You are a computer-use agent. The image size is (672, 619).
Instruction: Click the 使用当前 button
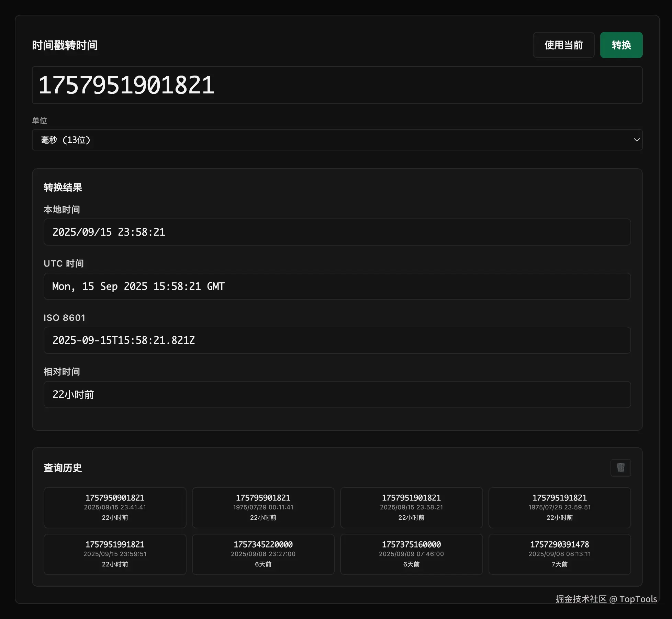point(563,45)
